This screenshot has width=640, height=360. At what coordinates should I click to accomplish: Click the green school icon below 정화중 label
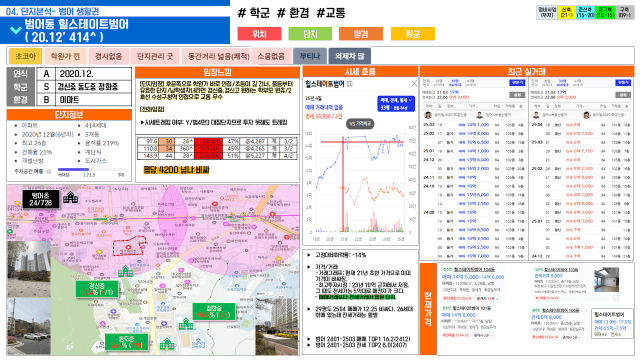[x=186, y=324]
